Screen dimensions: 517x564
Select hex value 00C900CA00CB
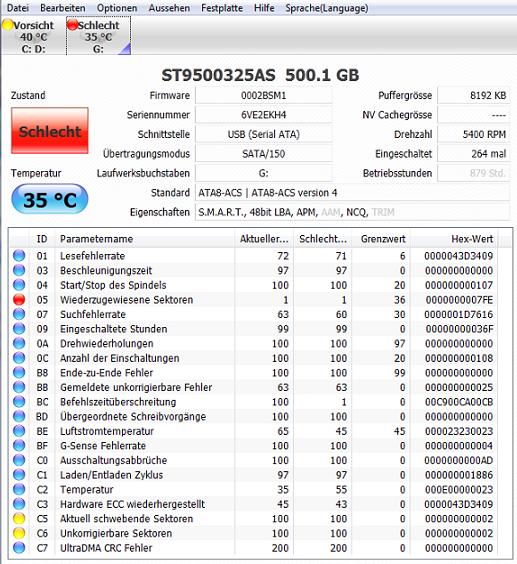pyautogui.click(x=459, y=402)
